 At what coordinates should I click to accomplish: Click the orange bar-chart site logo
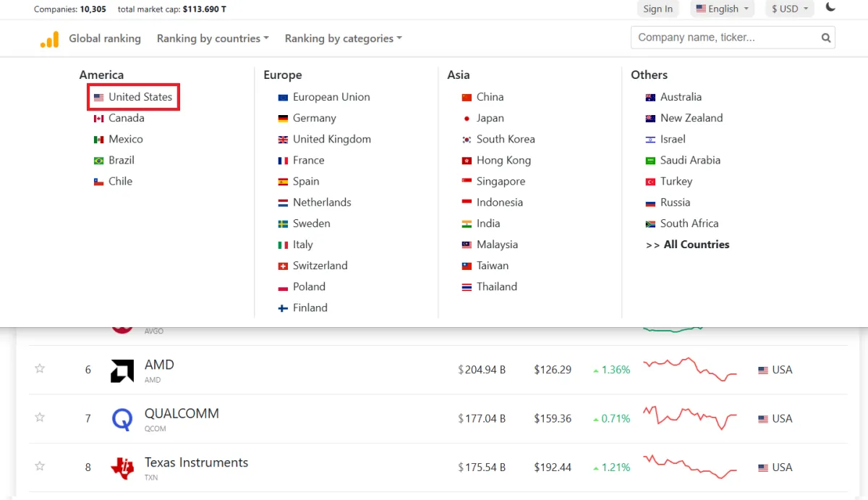[x=49, y=39]
